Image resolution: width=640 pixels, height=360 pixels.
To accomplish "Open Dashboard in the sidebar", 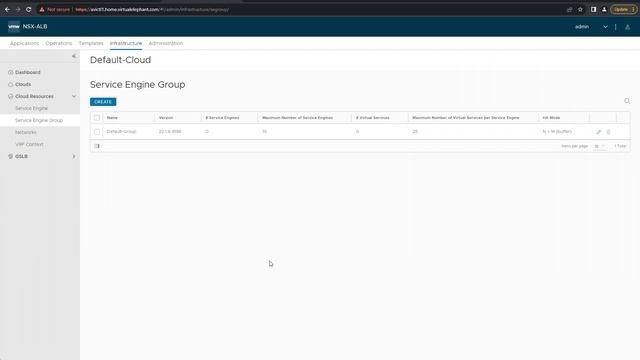I will (x=28, y=72).
